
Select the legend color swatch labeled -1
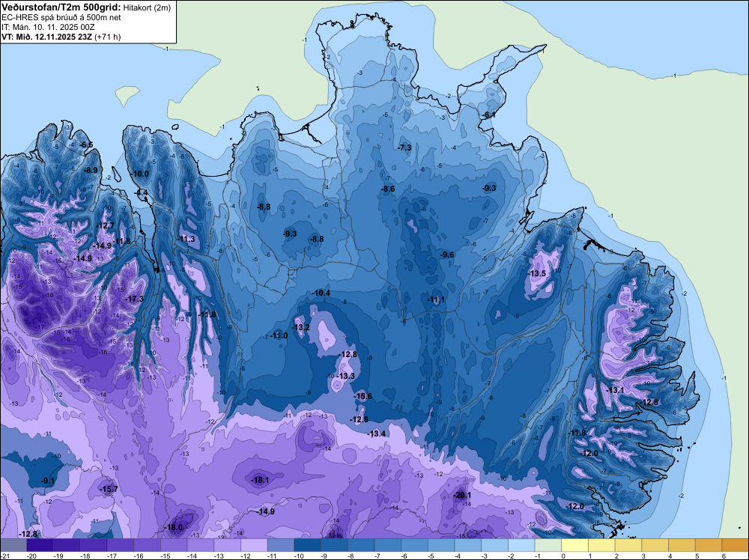(548, 545)
